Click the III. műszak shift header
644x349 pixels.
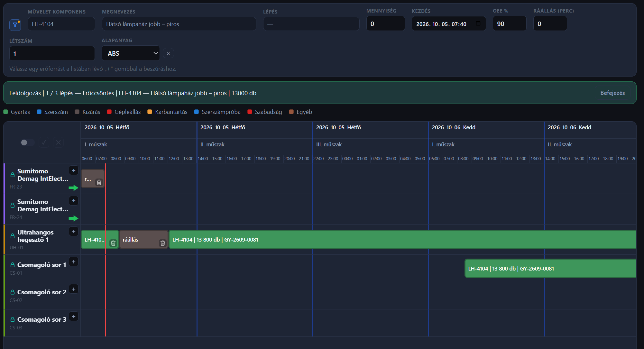coord(329,144)
